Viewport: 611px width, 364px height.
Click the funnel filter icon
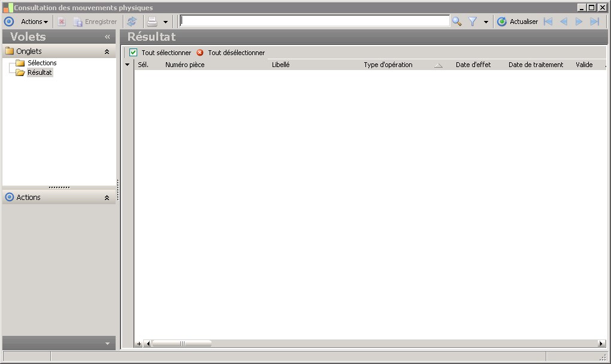tap(473, 22)
